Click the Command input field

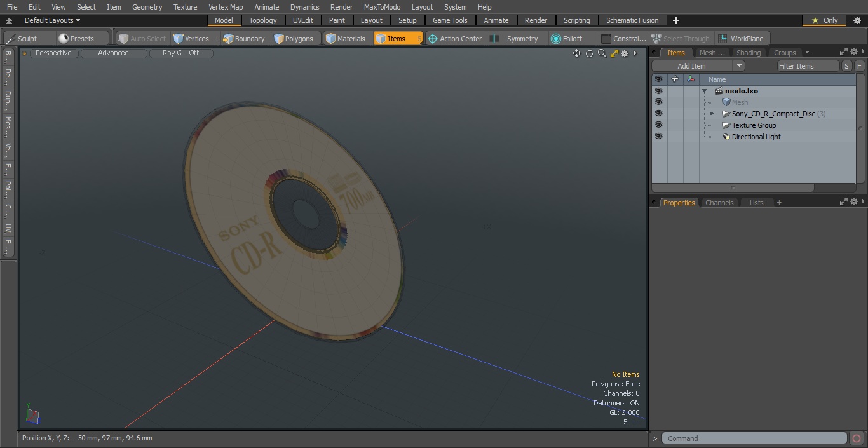point(754,438)
